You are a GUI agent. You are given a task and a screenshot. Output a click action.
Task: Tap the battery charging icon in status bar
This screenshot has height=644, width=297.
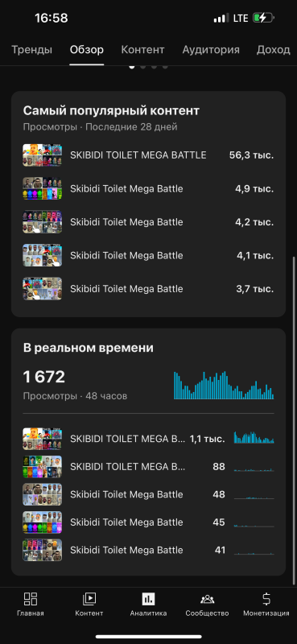tap(263, 18)
